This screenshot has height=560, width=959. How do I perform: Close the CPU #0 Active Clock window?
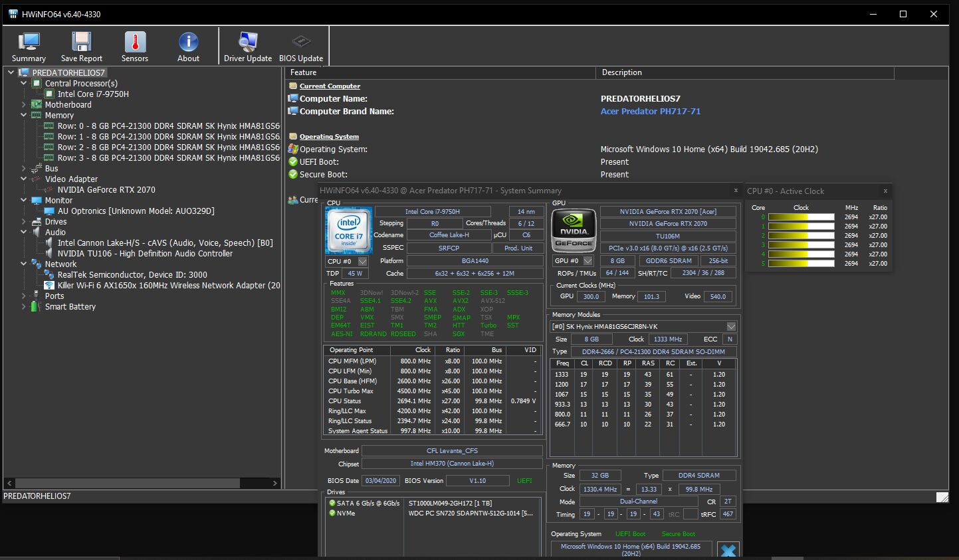[885, 191]
